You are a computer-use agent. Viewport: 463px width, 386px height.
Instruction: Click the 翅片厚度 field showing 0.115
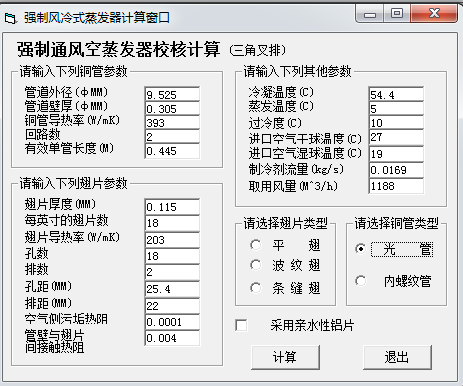pyautogui.click(x=172, y=207)
